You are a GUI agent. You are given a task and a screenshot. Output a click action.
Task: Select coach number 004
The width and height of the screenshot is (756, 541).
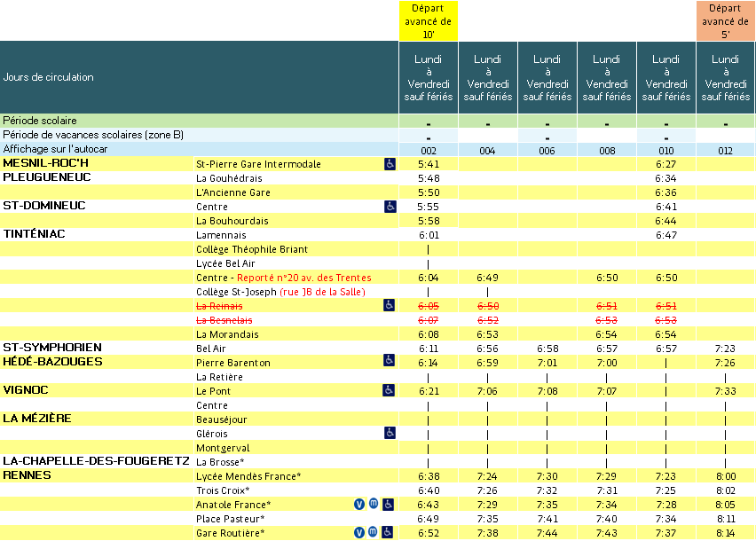tap(487, 151)
